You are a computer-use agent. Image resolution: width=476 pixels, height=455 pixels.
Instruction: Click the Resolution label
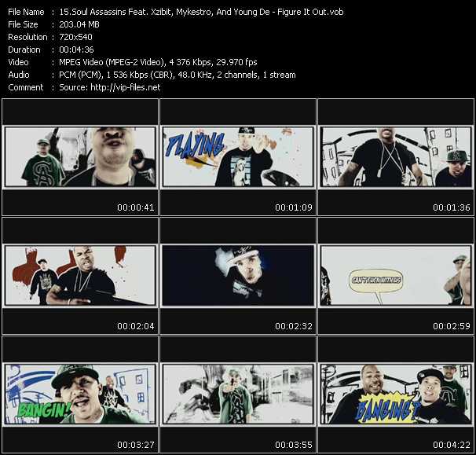[x=27, y=37]
